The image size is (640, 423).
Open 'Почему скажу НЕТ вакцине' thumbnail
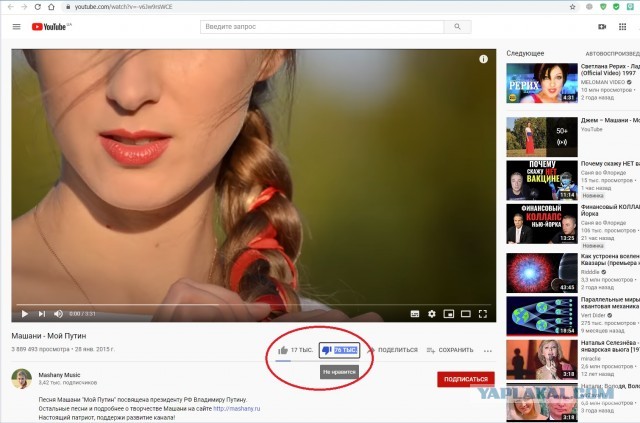542,180
